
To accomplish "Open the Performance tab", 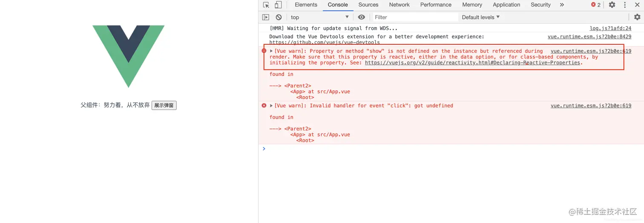I will click(436, 5).
